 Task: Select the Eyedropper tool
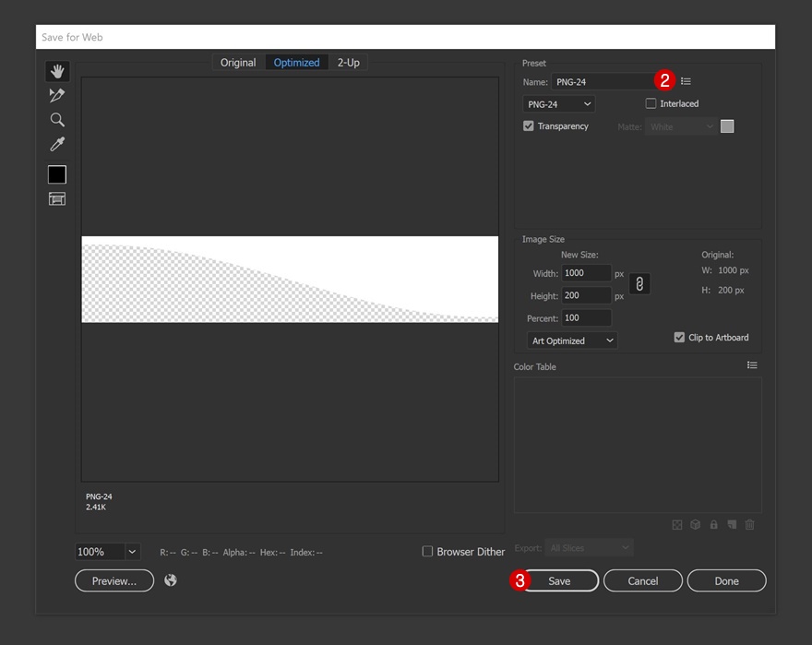(57, 144)
